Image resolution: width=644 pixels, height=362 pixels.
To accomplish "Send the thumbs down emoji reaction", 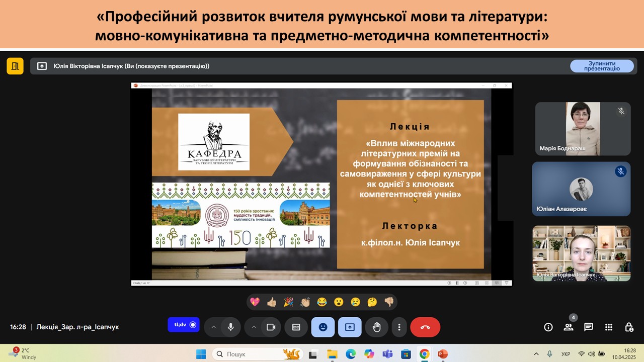I will 389,302.
